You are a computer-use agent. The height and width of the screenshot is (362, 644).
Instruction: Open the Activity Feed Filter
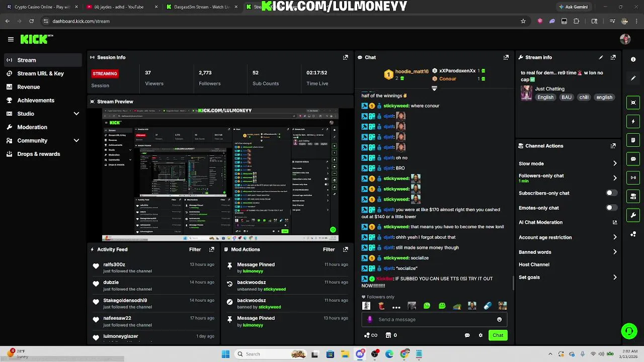[195, 249]
